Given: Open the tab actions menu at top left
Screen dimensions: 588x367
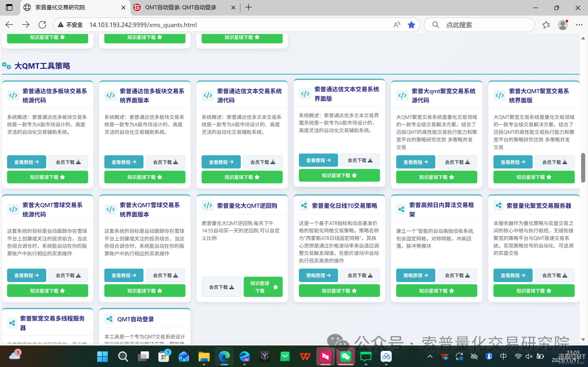Looking at the screenshot, I should point(9,7).
